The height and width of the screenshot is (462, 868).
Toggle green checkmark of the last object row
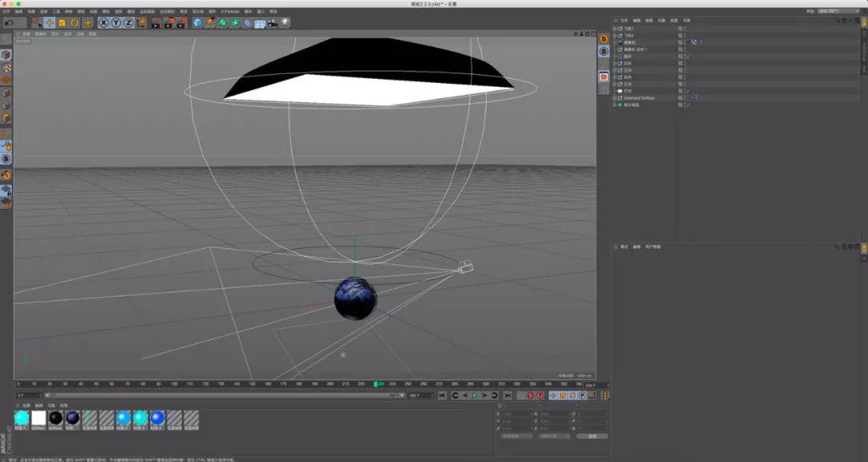(x=688, y=104)
